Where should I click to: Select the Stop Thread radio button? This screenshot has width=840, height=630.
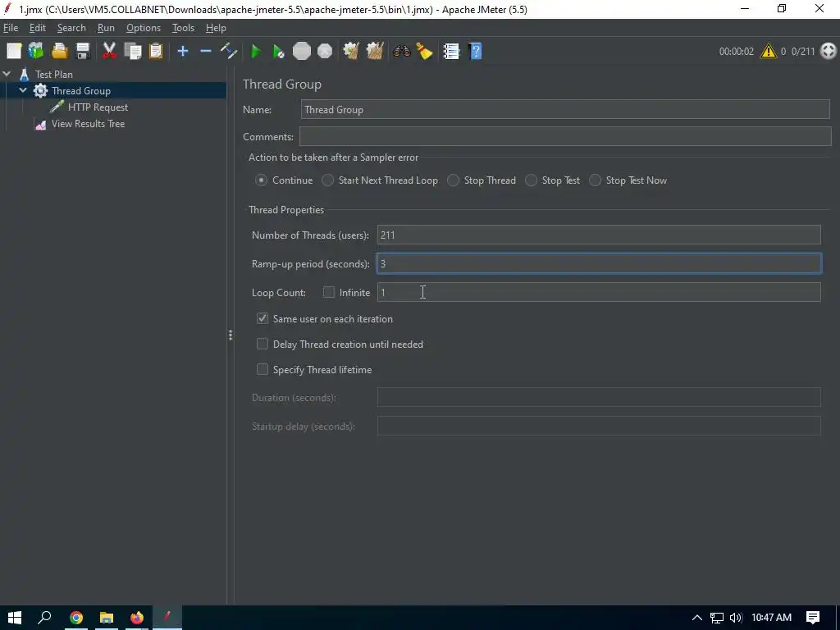[x=453, y=180]
